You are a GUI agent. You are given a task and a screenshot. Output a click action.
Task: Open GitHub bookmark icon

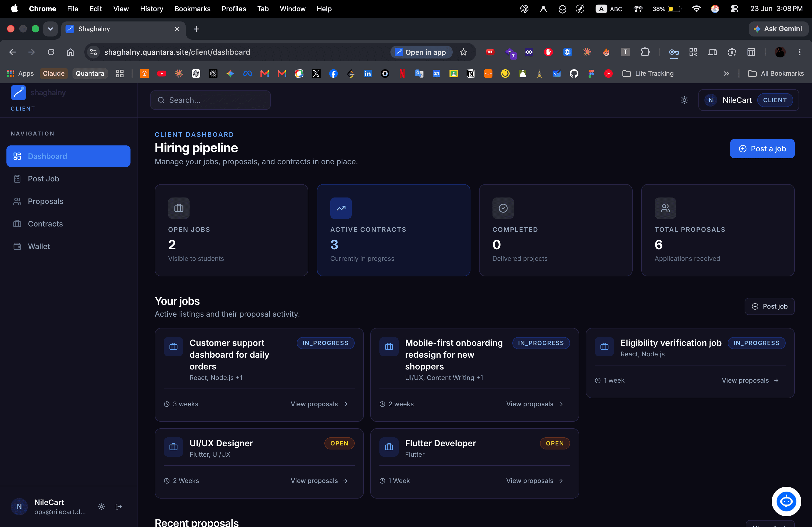pos(574,73)
